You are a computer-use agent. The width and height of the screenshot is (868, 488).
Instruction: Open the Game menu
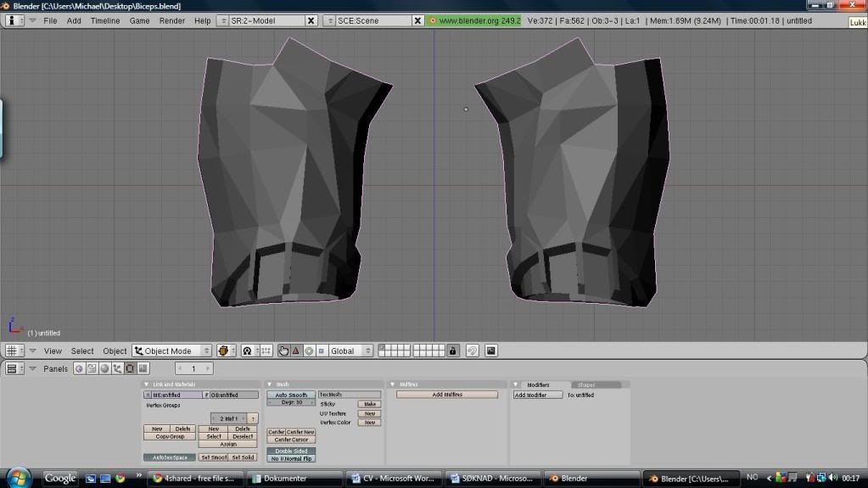pos(139,20)
